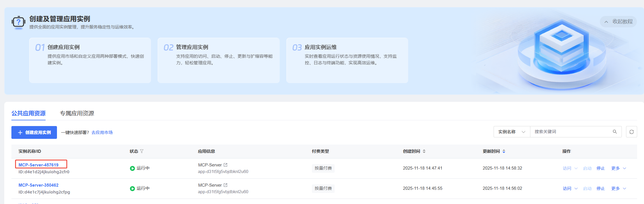644x204 pixels.
Task: Open instance MCP-Server-350462 details
Action: (38, 185)
